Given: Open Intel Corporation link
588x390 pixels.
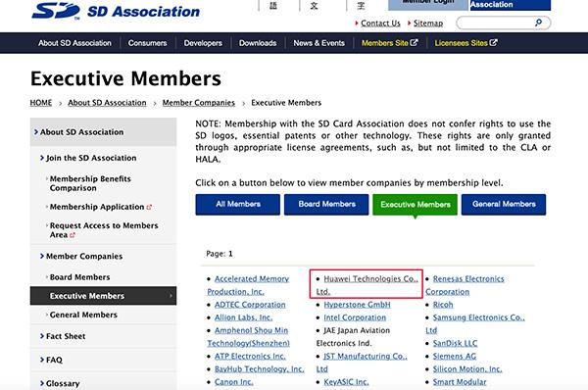Looking at the screenshot, I should click(x=355, y=317).
